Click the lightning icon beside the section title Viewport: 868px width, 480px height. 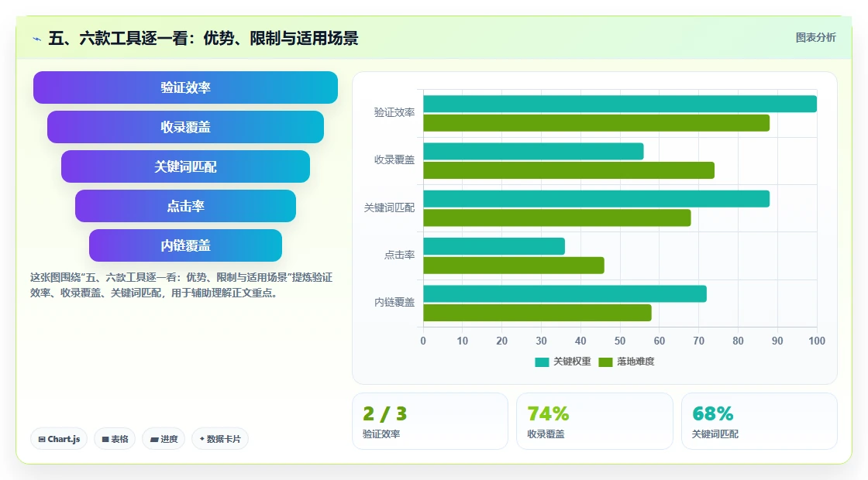(x=37, y=39)
